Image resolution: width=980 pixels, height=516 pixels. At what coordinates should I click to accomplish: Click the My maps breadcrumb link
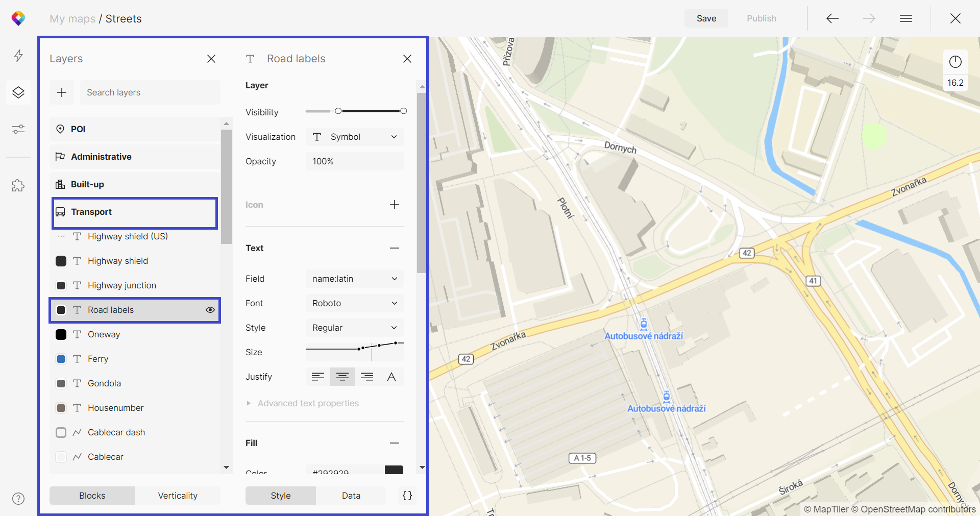[x=72, y=19]
